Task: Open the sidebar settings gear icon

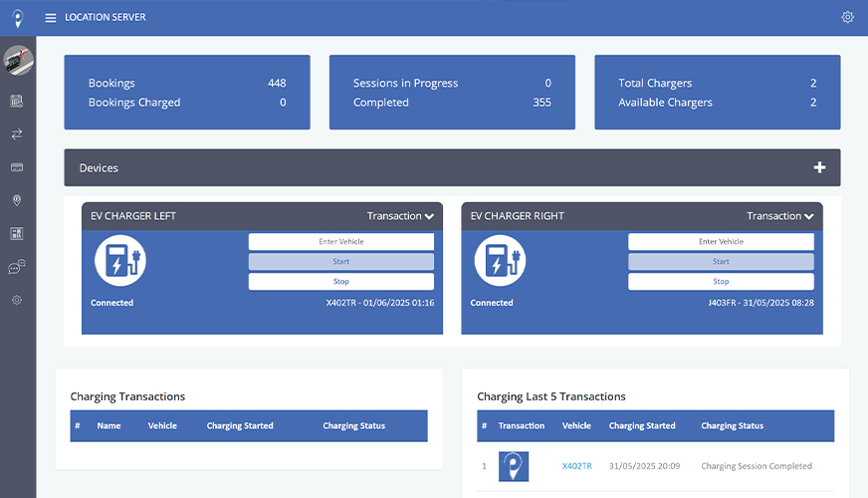Action: coord(17,300)
